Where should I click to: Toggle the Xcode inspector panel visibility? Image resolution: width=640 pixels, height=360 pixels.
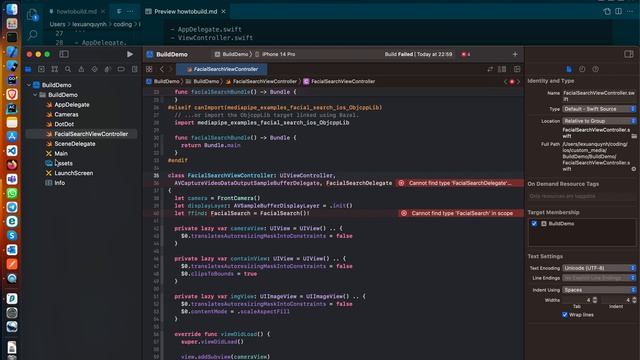click(629, 54)
